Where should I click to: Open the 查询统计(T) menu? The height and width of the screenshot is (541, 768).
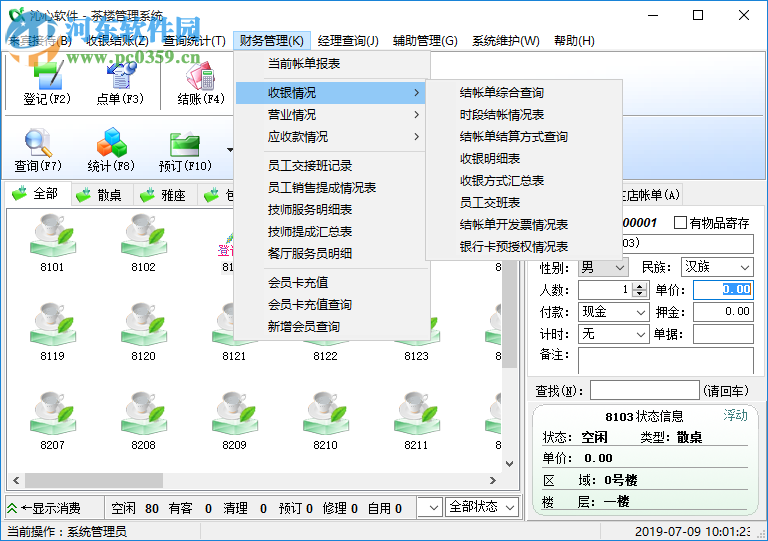(194, 41)
